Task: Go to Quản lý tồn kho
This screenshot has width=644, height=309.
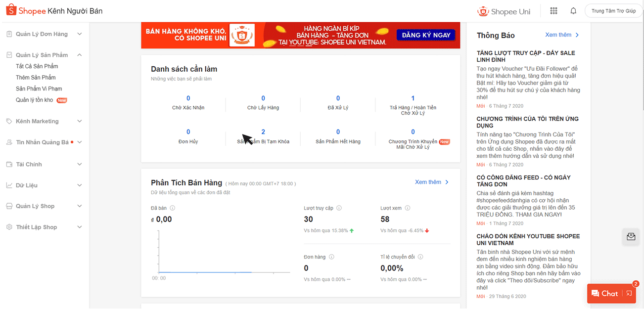Action: click(34, 100)
